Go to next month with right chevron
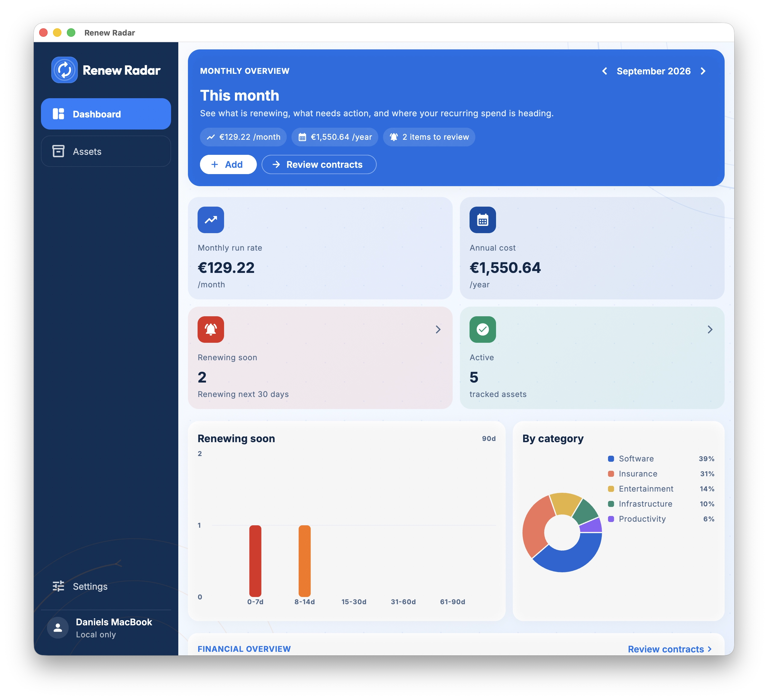Image resolution: width=768 pixels, height=700 pixels. point(703,71)
